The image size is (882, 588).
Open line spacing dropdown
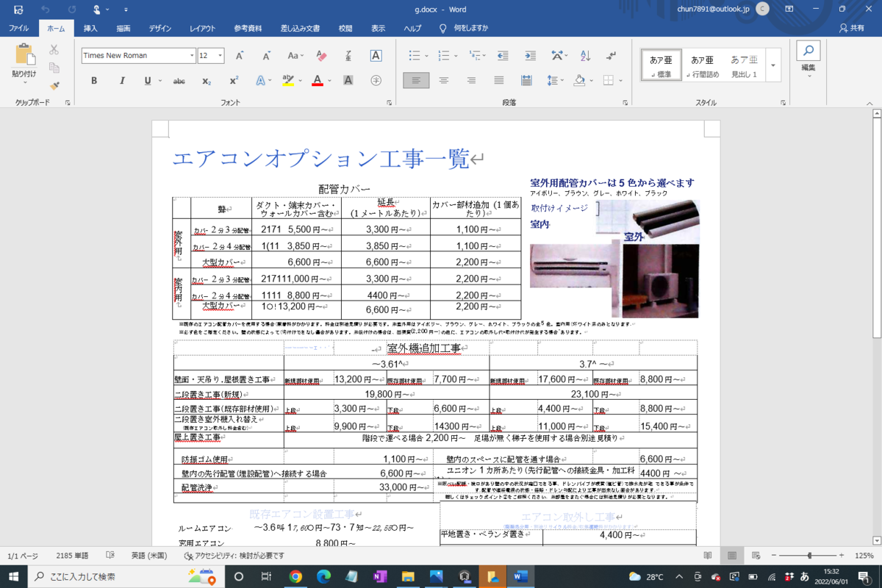click(x=555, y=81)
